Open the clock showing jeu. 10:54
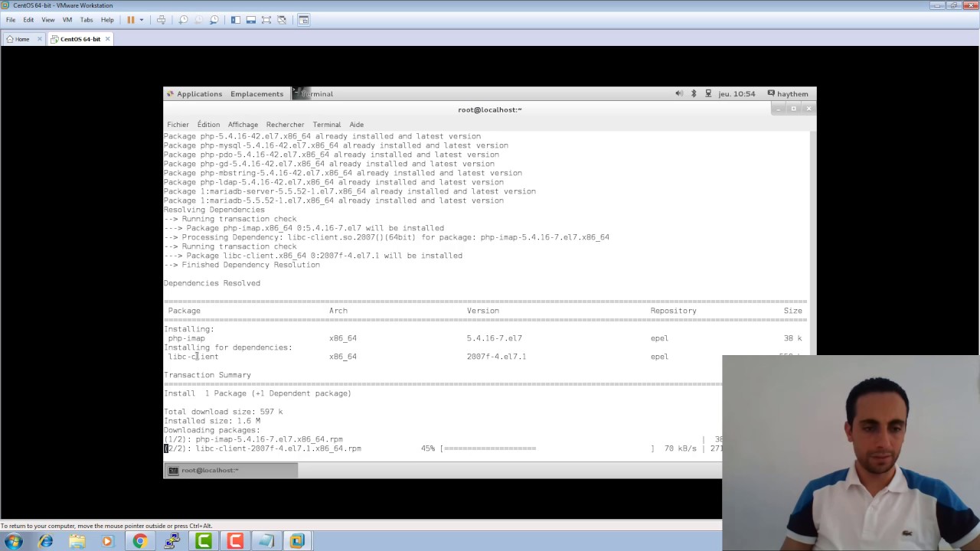Viewport: 980px width, 551px height. click(737, 94)
